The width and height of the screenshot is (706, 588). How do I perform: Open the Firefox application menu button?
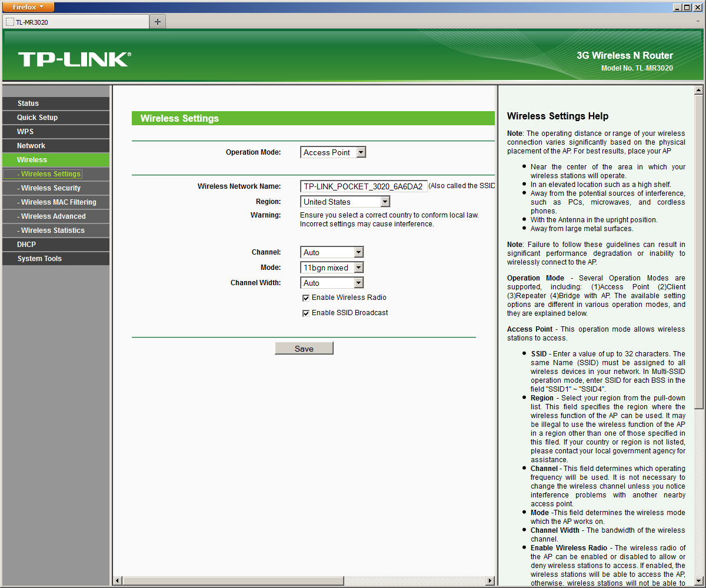[x=29, y=7]
